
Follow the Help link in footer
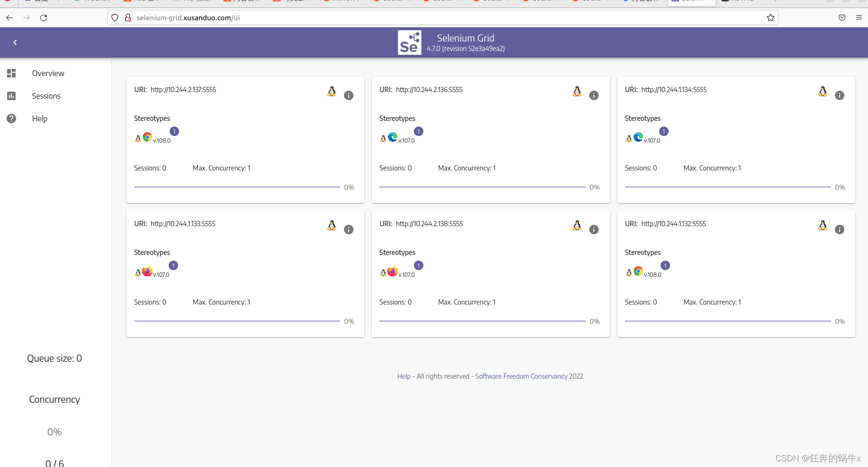pos(404,376)
